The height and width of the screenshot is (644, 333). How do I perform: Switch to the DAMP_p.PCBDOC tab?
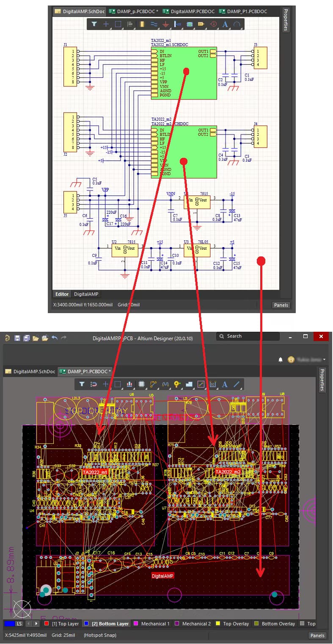coord(133,11)
